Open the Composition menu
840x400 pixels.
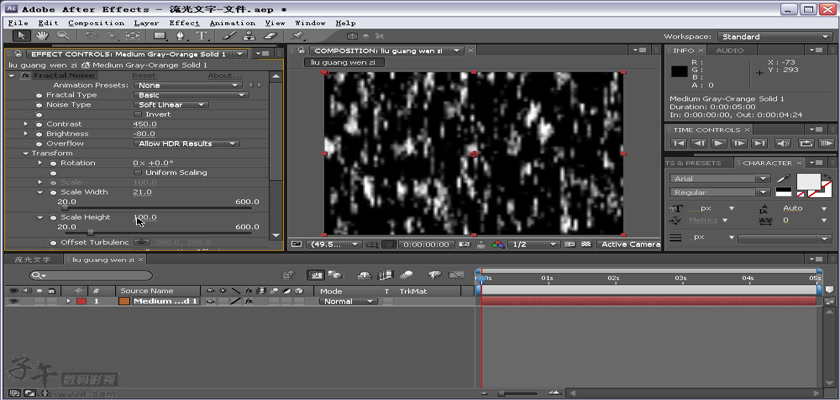tap(96, 23)
